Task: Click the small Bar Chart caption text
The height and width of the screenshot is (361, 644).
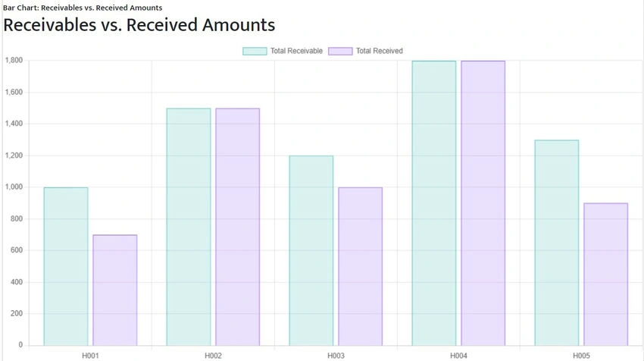Action: pos(83,8)
